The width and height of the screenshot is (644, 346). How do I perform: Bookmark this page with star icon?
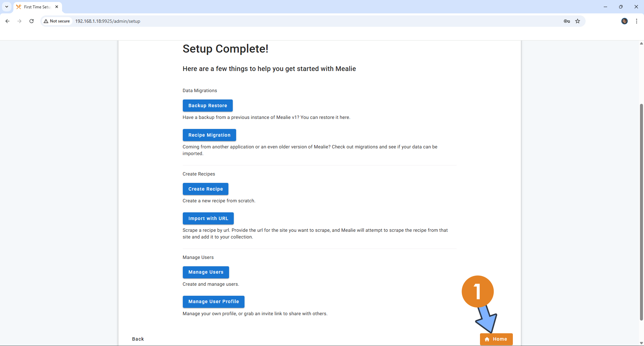click(578, 21)
